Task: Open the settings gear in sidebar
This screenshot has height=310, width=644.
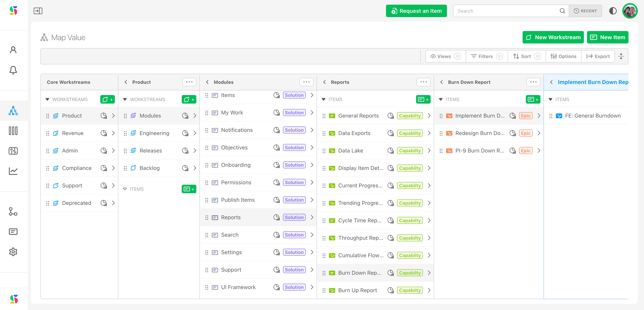Action: 13,252
